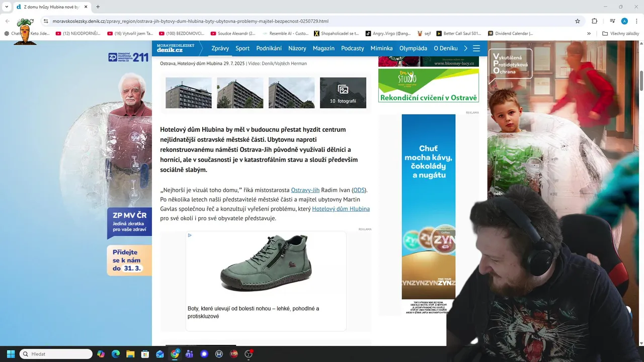Open the media control icon in Chrome toolbar
Image resolution: width=644 pixels, height=362 pixels.
(612, 21)
